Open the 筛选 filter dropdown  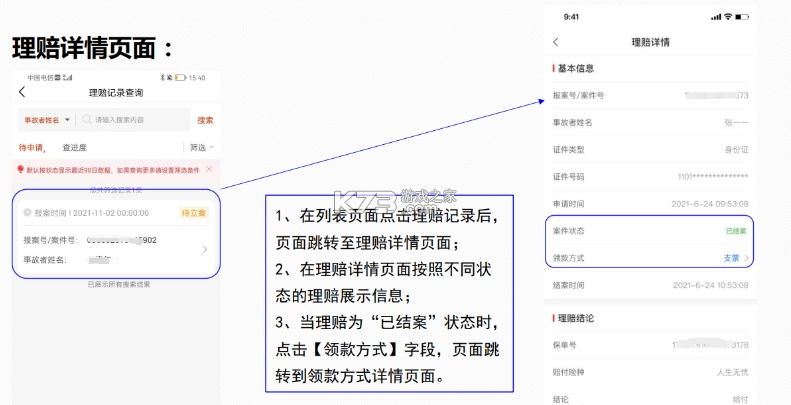click(x=202, y=147)
